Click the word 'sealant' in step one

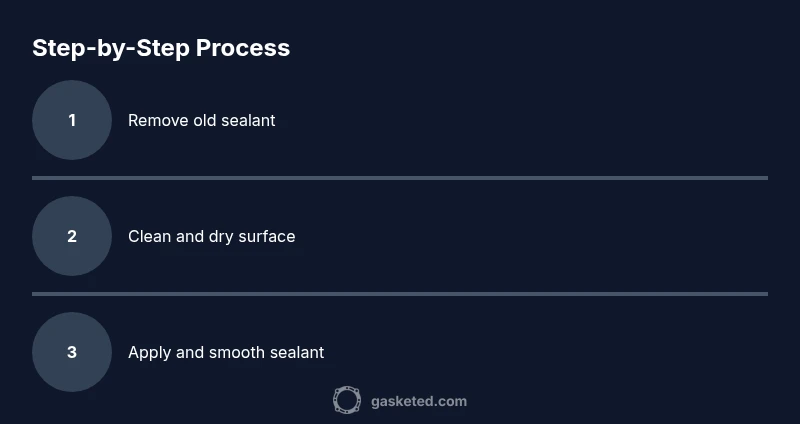point(248,120)
